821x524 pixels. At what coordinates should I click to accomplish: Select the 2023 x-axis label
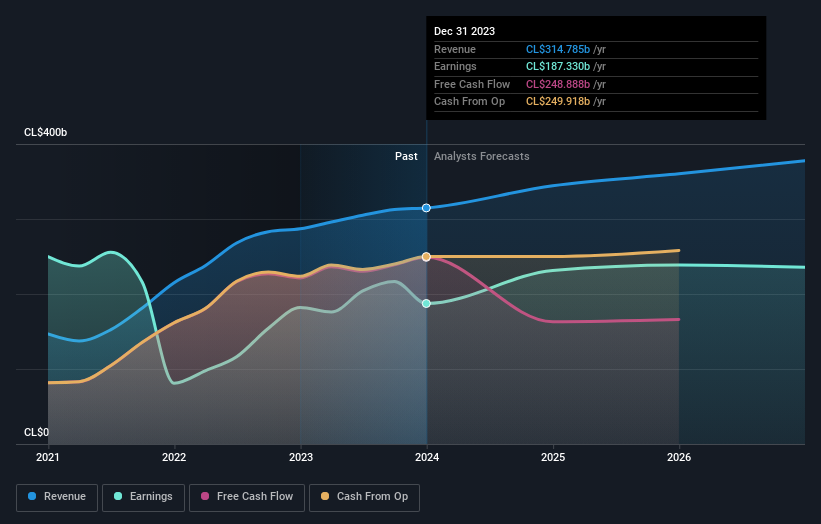301,457
